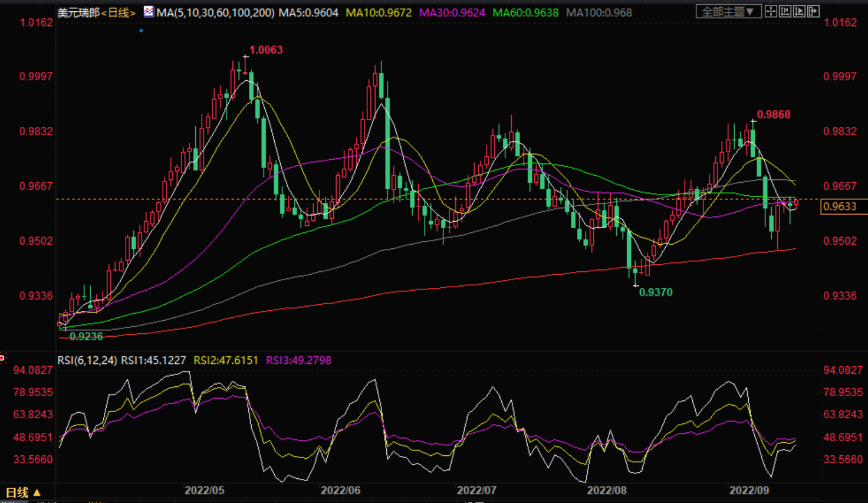Click the <日线> period label in title
868x503 pixels.
tap(119, 12)
